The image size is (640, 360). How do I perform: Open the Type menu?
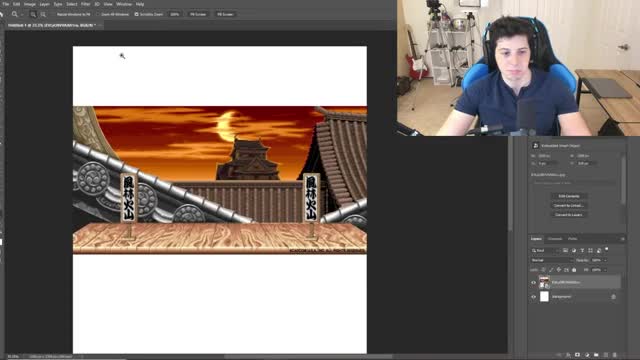(x=58, y=4)
